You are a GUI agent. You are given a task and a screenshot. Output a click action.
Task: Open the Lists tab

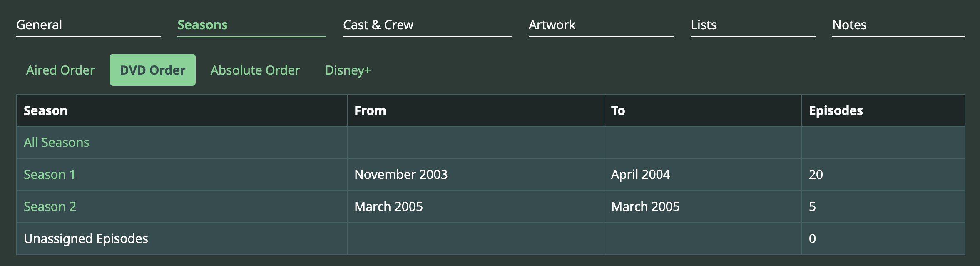click(704, 25)
